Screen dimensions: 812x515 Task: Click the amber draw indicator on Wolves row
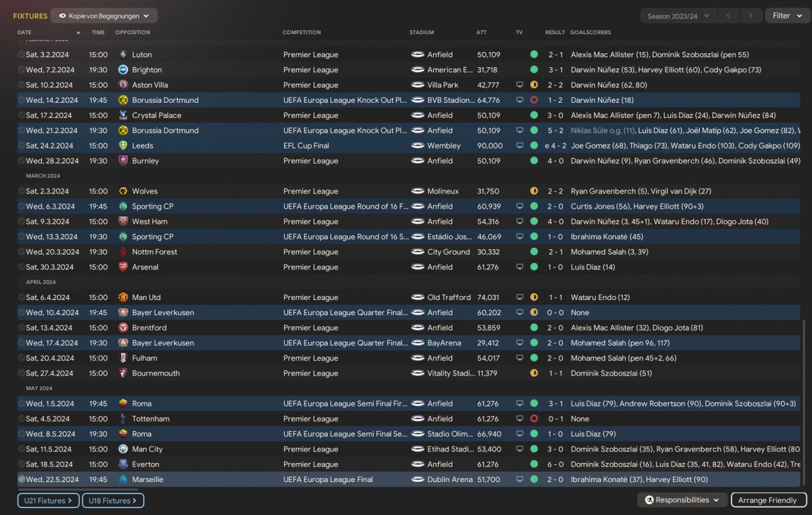[534, 192]
